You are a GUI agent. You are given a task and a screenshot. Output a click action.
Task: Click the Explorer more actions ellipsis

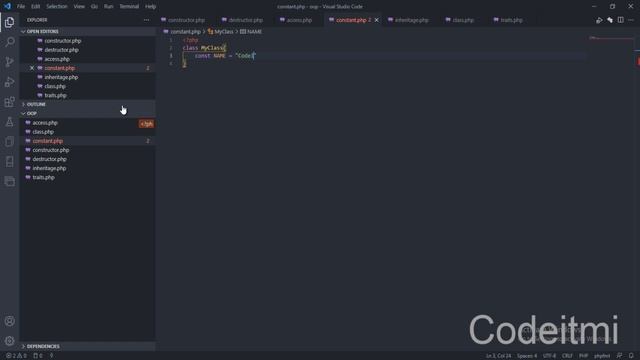(x=147, y=20)
